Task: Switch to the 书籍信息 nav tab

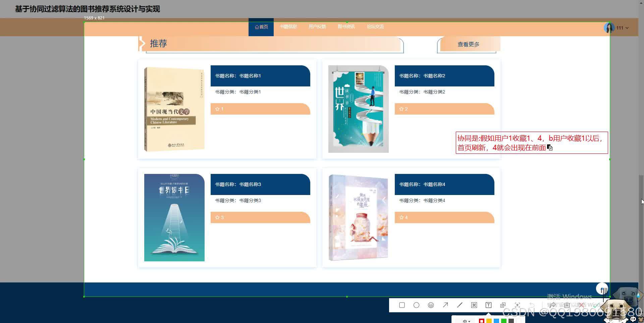Action: (288, 27)
